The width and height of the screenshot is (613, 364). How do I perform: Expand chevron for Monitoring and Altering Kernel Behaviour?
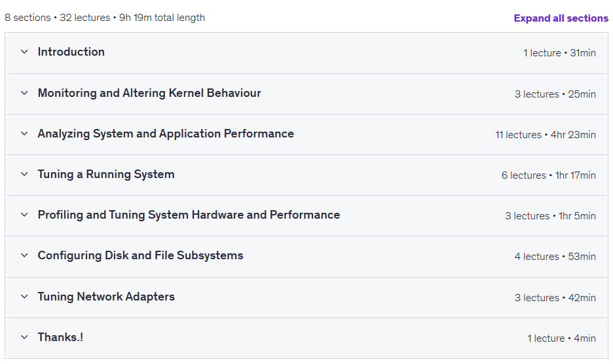tap(24, 93)
